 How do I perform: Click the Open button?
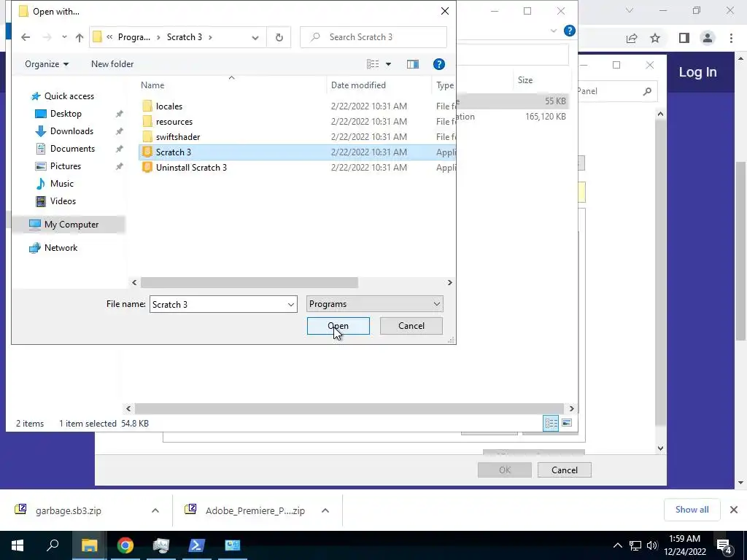pos(338,326)
